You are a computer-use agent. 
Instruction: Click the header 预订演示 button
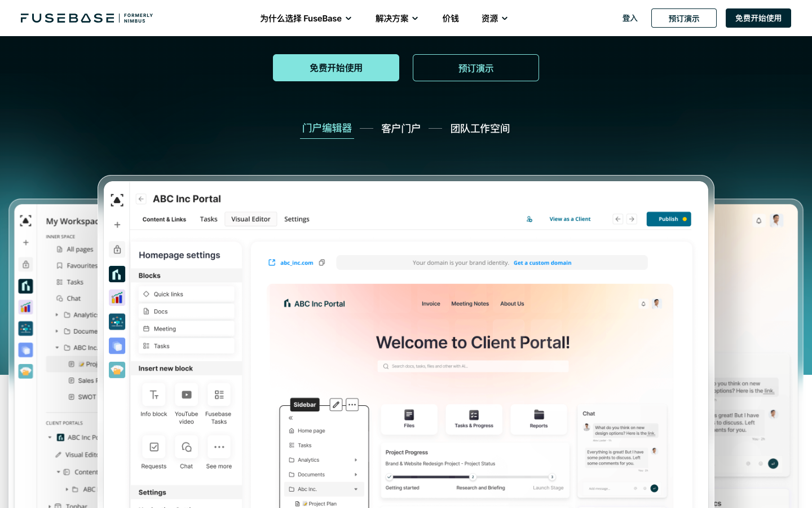pyautogui.click(x=684, y=18)
